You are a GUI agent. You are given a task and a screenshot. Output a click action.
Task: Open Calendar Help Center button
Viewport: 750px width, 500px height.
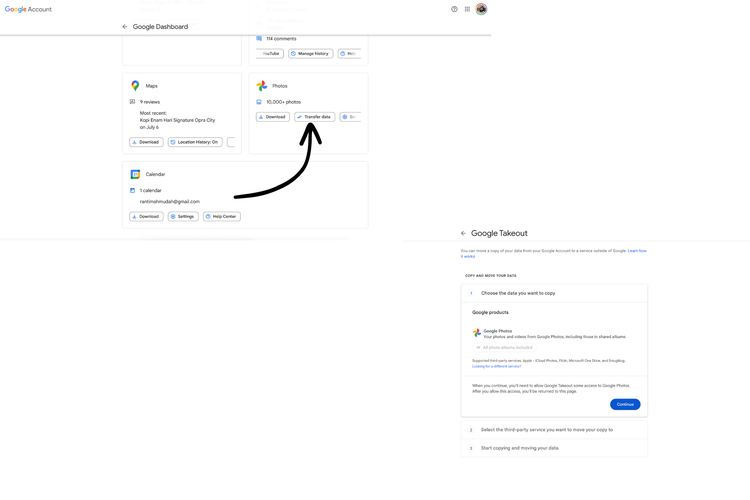click(221, 216)
